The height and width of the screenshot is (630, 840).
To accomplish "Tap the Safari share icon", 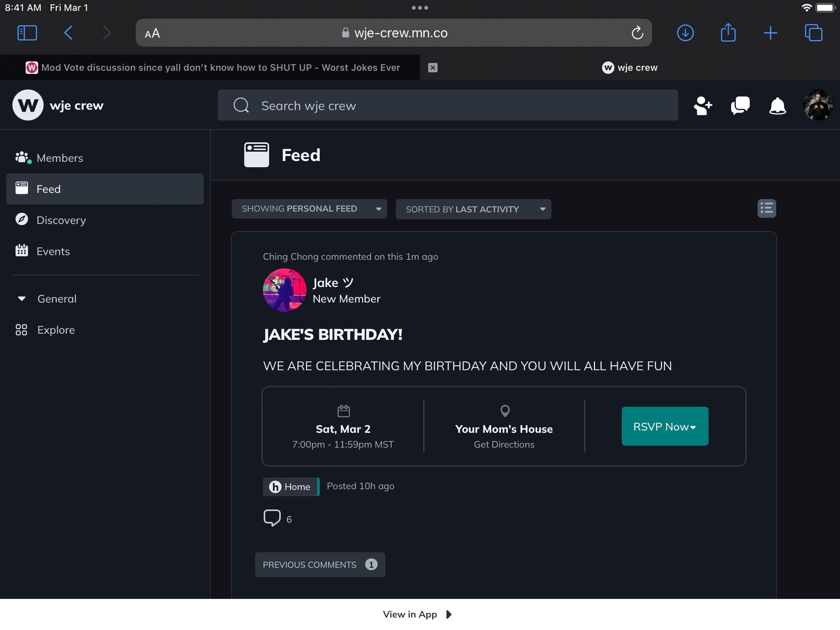I will point(728,33).
